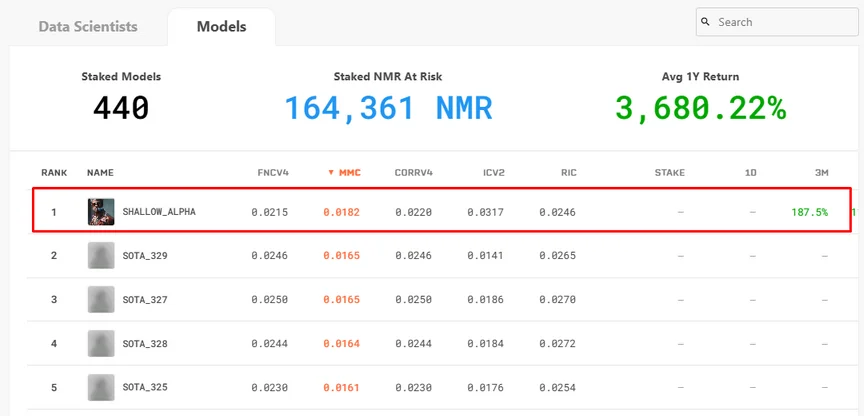Viewport: 864px width, 416px height.
Task: Sort table by RANK column header
Action: [54, 172]
